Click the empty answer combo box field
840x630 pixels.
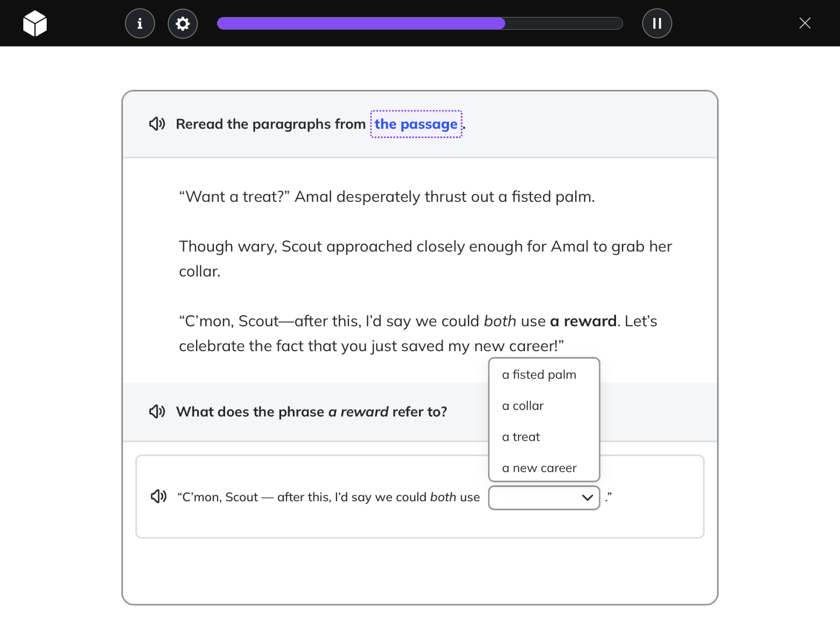[x=544, y=498]
